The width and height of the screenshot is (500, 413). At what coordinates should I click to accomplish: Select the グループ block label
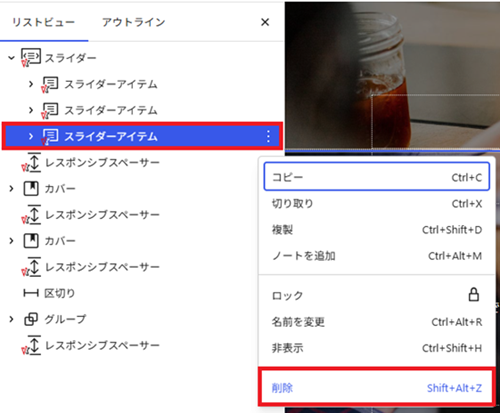(65, 319)
